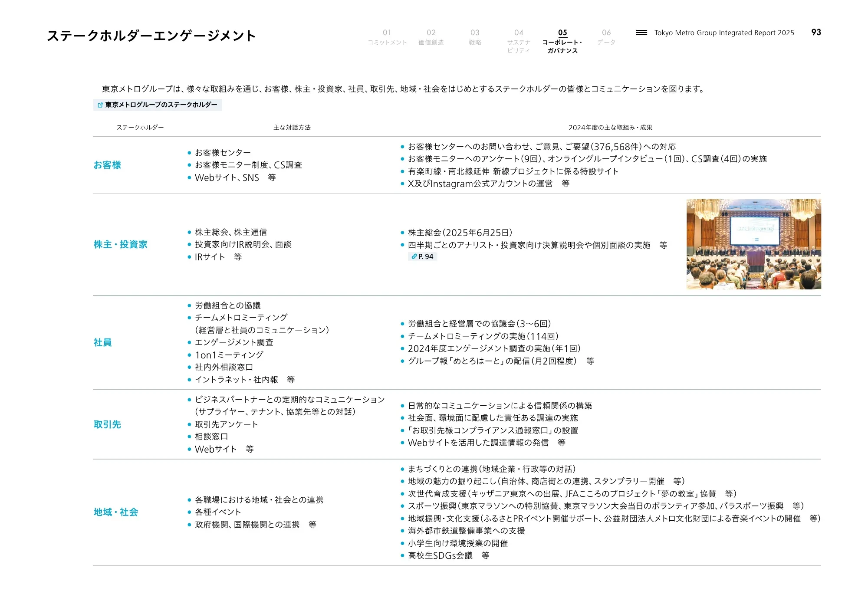Click the shareholders meeting photo
This screenshot has width=868, height=614.
(753, 244)
